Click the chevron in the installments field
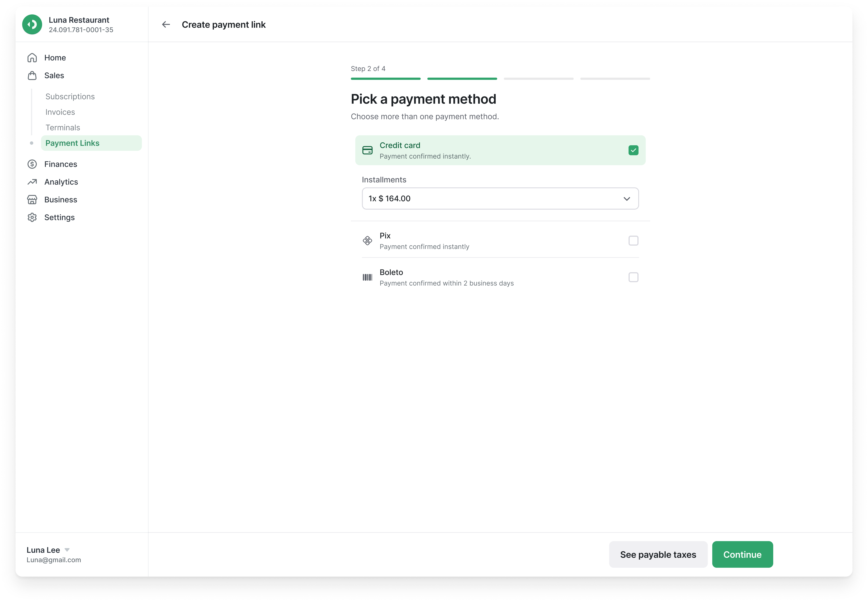Viewport: 868px width, 601px height. 626,199
